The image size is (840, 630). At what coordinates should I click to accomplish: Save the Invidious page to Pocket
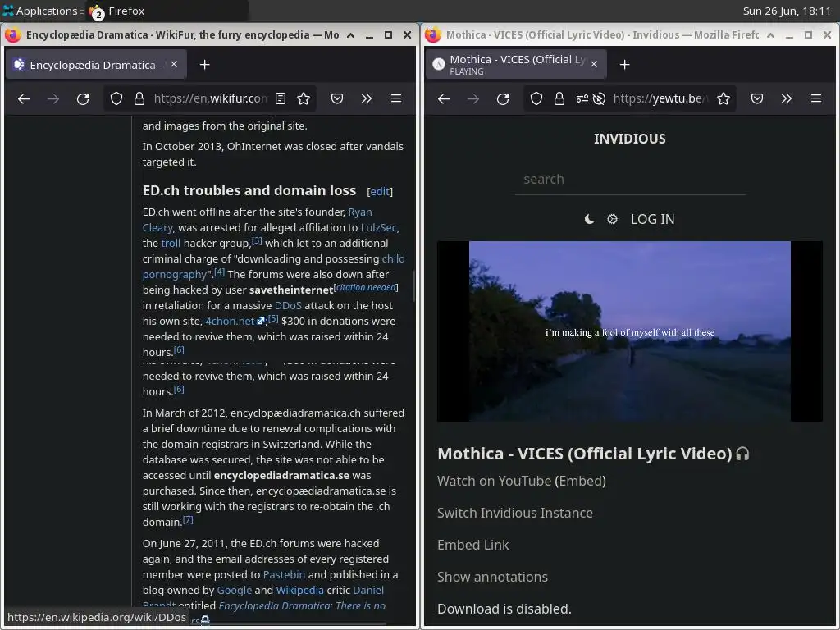coord(757,98)
